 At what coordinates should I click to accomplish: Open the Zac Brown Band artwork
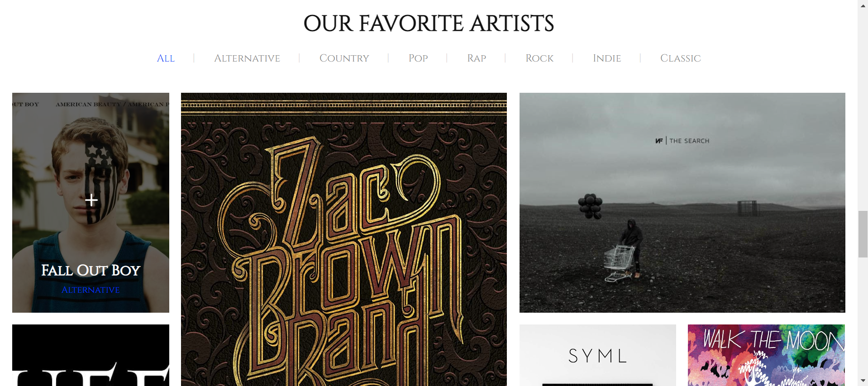344,239
